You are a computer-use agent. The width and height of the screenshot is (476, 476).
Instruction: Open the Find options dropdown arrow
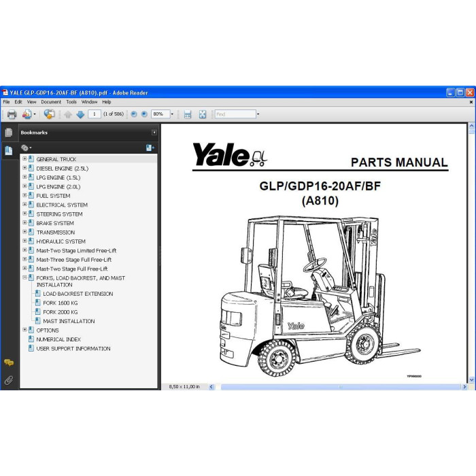tap(258, 114)
